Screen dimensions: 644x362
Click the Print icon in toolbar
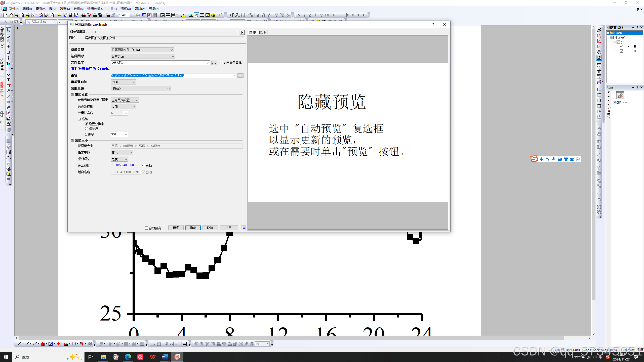tap(138, 15)
